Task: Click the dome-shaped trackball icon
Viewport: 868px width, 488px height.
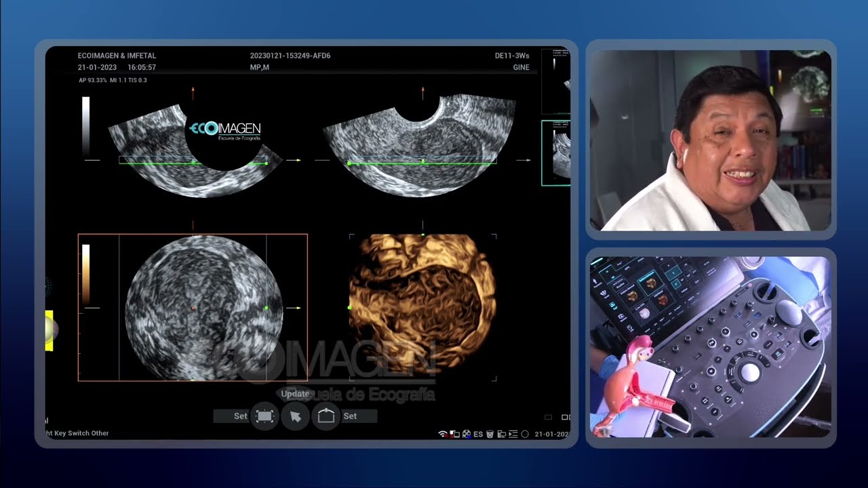Action: [326, 416]
